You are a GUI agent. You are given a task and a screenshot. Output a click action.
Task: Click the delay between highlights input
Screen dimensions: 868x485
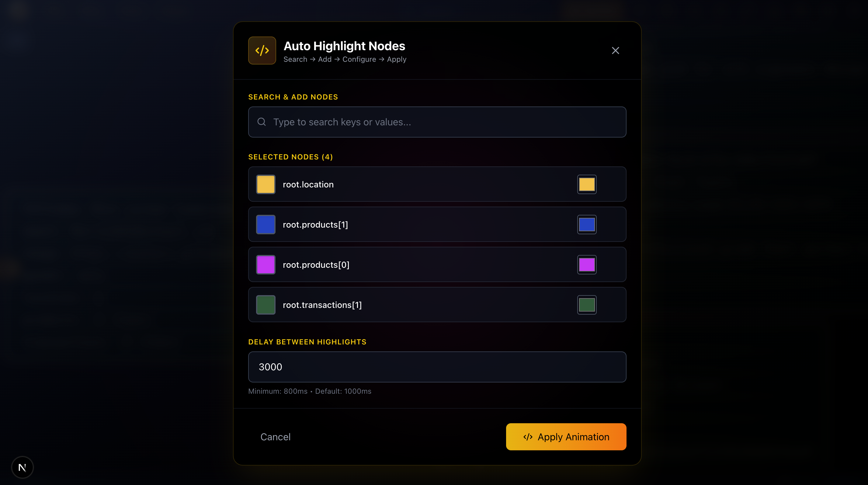(437, 367)
